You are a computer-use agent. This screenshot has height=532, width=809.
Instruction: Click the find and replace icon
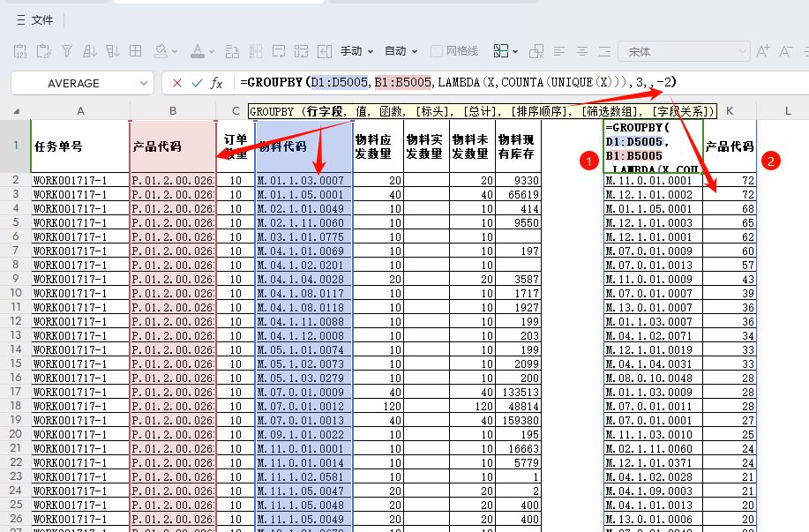coord(232,51)
